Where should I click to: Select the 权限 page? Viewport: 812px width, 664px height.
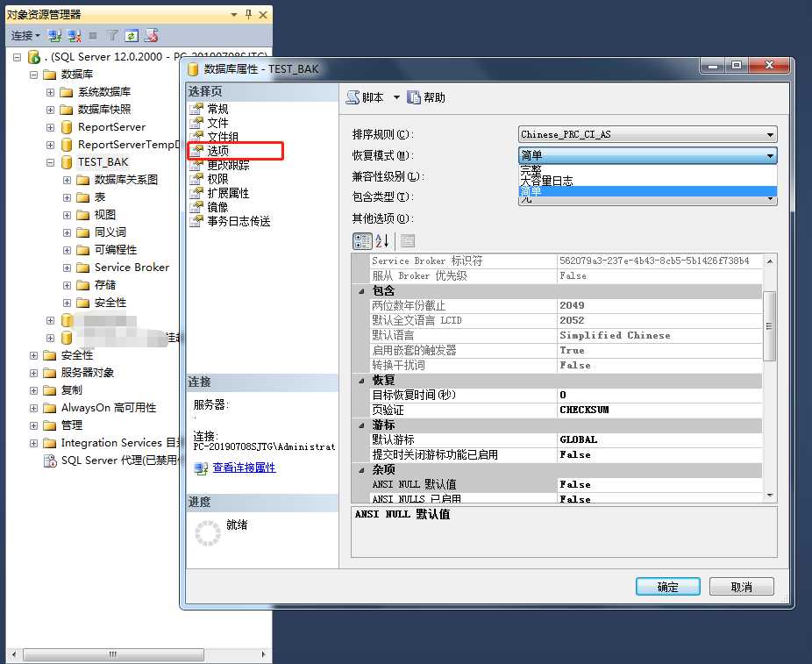[217, 179]
